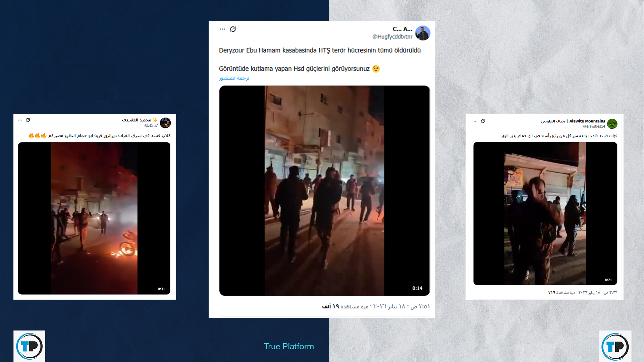The image size is (644, 362).
Task: Open more options on Alawite Mountains tweet
Action: [x=475, y=121]
